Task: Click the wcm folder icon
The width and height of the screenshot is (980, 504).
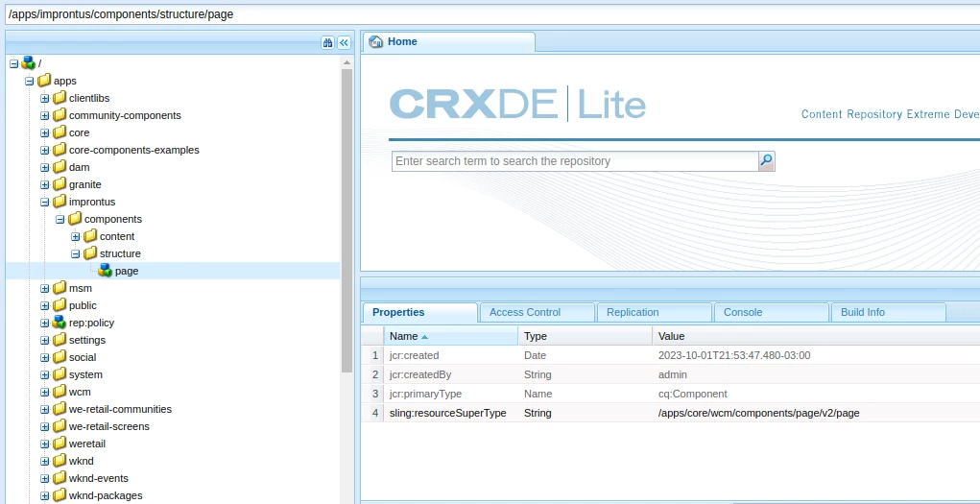Action: [60, 392]
